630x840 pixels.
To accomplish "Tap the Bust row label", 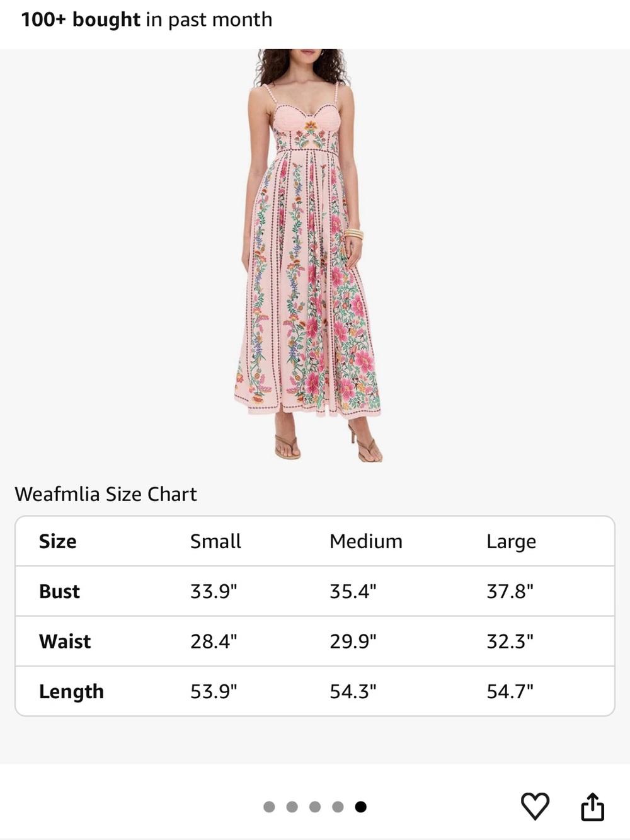I will point(59,591).
